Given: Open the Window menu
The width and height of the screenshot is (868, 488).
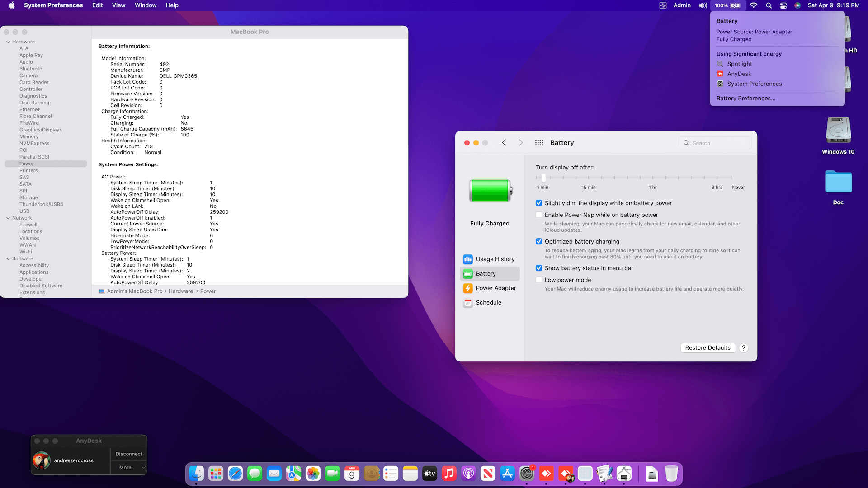Looking at the screenshot, I should (x=146, y=5).
